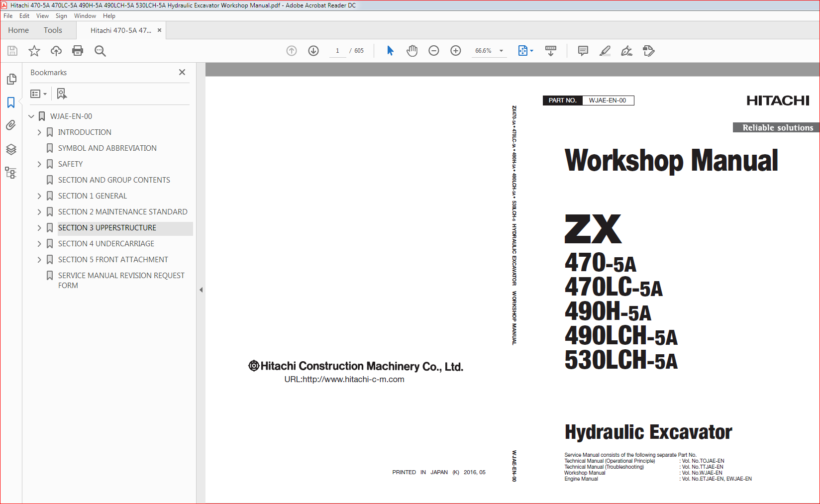820x504 pixels.
Task: Open bookmark options dropdown
Action: [x=38, y=94]
